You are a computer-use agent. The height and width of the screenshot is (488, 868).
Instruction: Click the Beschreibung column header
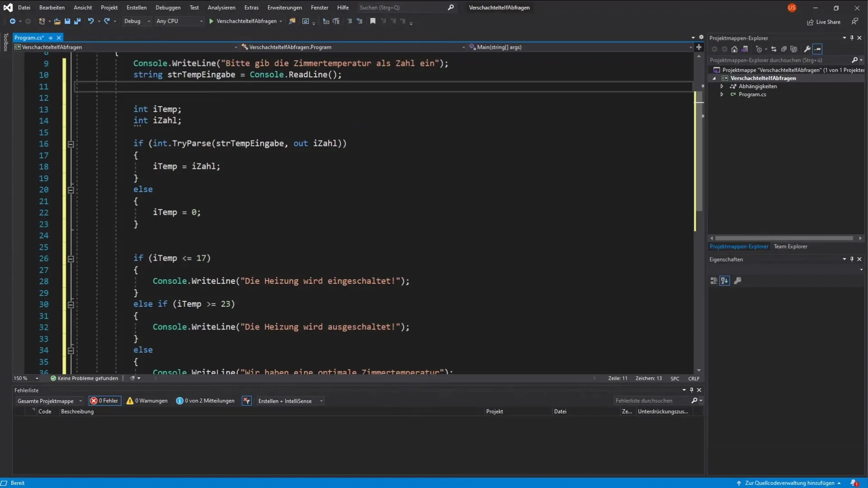point(77,412)
